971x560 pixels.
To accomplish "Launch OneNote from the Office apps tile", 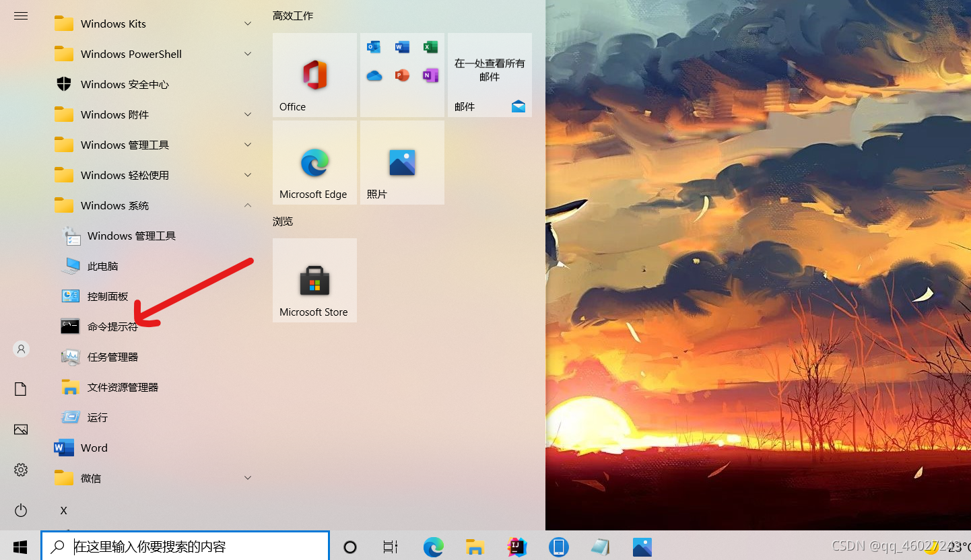I will pyautogui.click(x=430, y=75).
